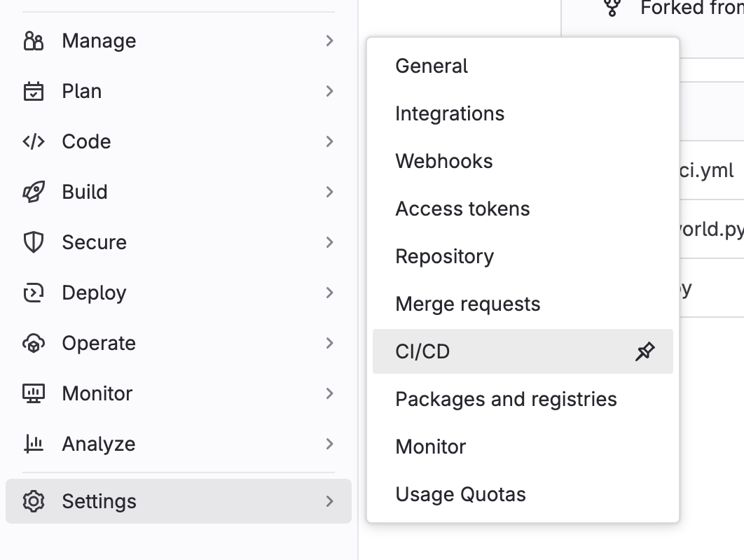Select Integrations in the Settings flyout
Viewport: 744px width, 560px height.
pyautogui.click(x=450, y=114)
